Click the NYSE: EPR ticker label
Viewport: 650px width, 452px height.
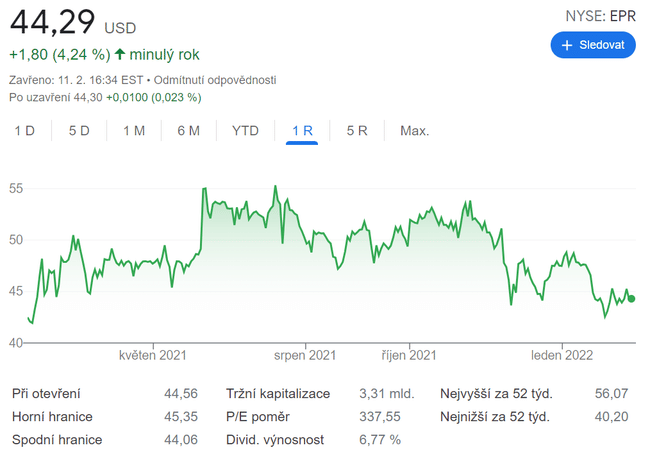601,16
